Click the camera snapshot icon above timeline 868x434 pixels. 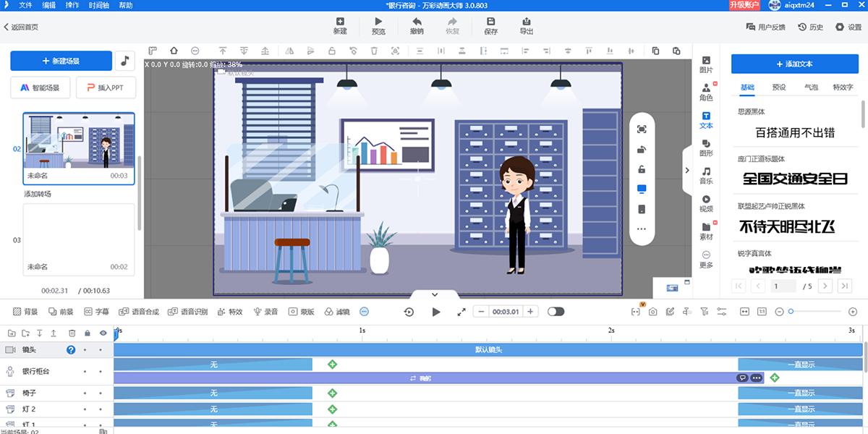652,312
